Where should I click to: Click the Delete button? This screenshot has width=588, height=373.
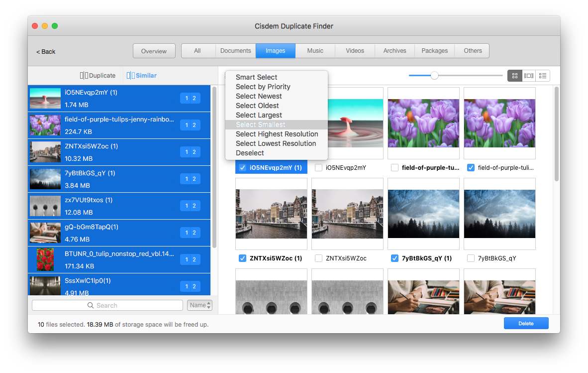[x=526, y=324]
